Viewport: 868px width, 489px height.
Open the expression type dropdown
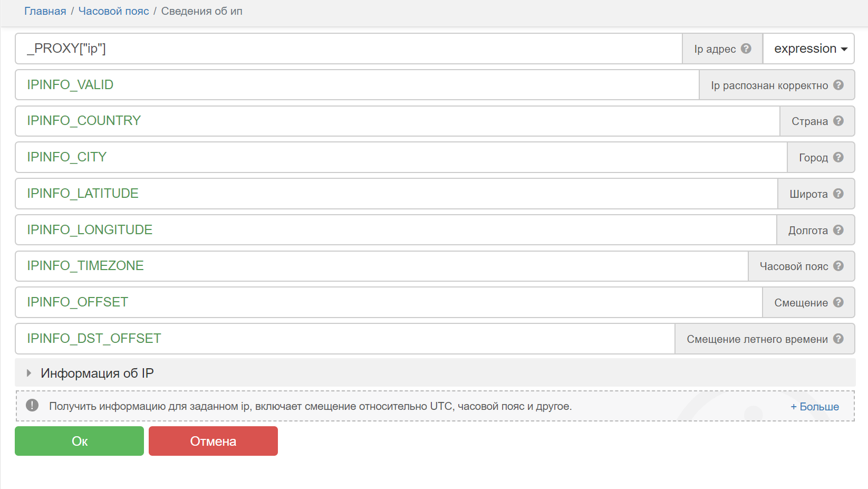pyautogui.click(x=809, y=49)
